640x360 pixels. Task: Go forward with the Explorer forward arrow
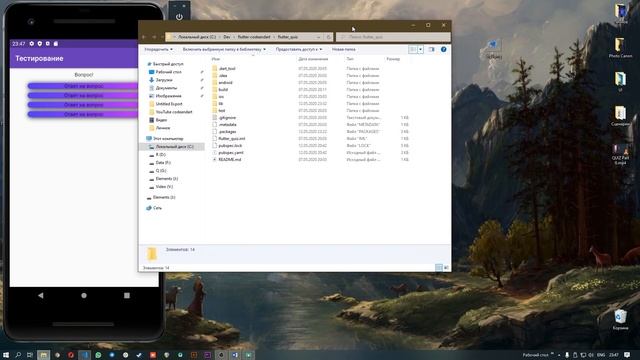(154, 37)
